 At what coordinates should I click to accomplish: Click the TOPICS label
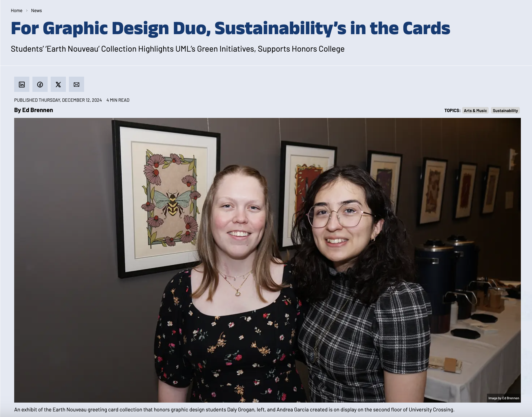pyautogui.click(x=452, y=111)
